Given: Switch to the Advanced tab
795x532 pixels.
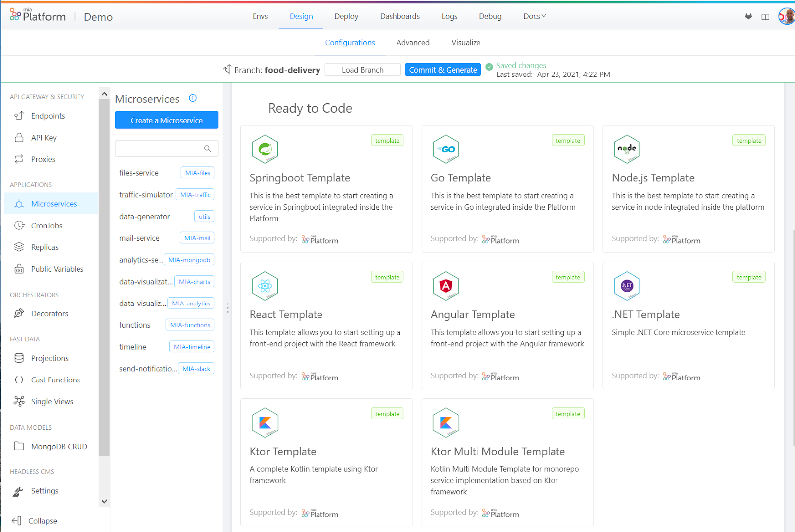Looking at the screenshot, I should (413, 42).
